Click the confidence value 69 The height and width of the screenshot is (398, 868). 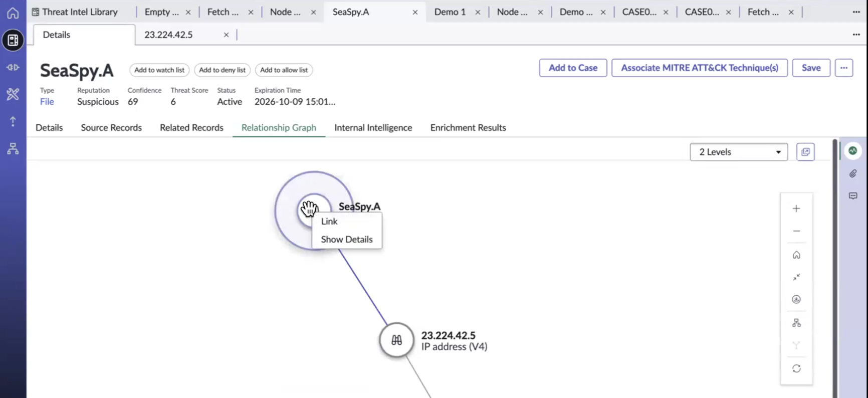click(x=132, y=102)
